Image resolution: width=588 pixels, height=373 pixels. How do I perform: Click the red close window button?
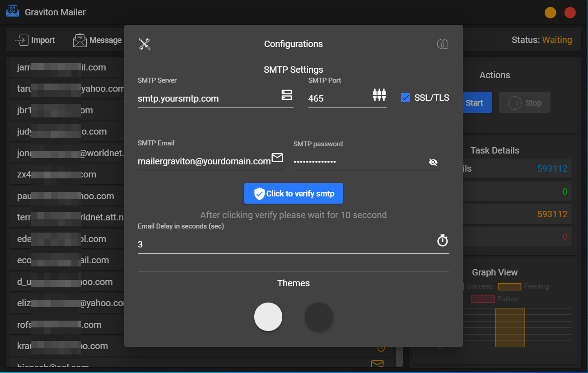click(570, 13)
